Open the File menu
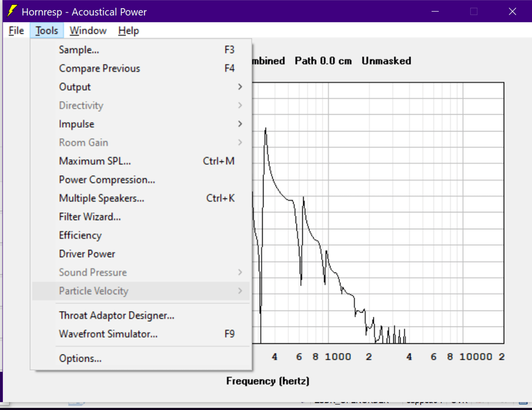The height and width of the screenshot is (410, 532). pos(16,31)
